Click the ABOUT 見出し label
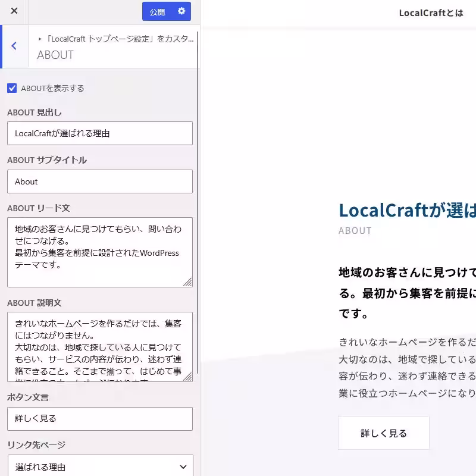Screen dimensions: 476x476 pyautogui.click(x=35, y=112)
